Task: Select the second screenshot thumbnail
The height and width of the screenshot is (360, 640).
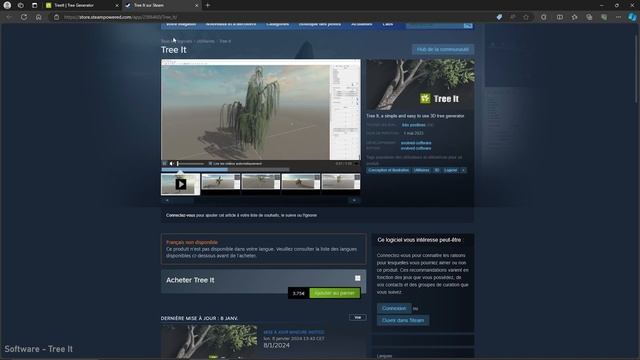Action: [x=220, y=182]
